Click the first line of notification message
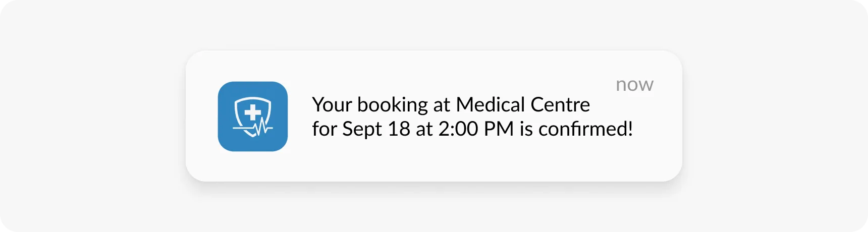 (x=451, y=105)
